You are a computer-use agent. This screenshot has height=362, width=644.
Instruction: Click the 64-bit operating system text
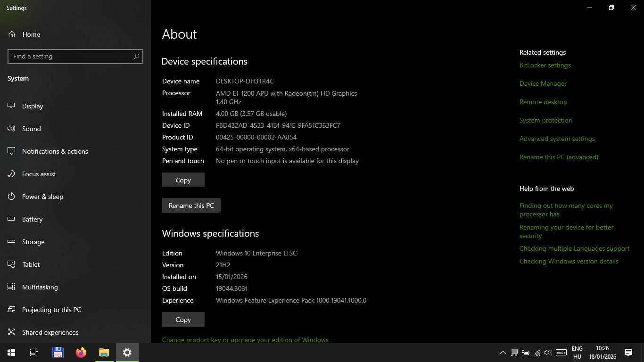(x=282, y=149)
